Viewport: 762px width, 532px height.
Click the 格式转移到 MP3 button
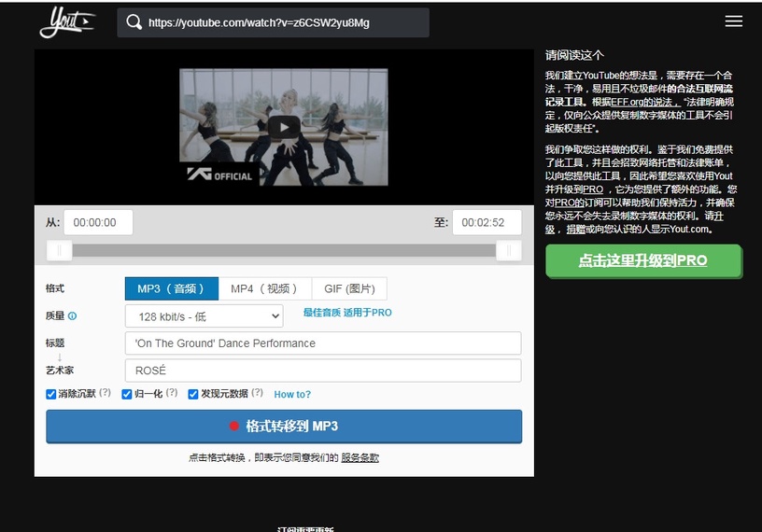[x=284, y=427]
